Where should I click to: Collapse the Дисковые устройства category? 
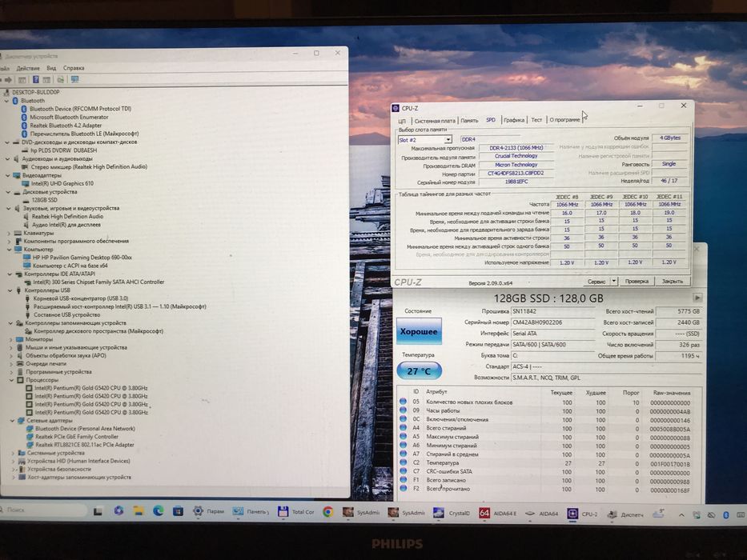coord(9,192)
